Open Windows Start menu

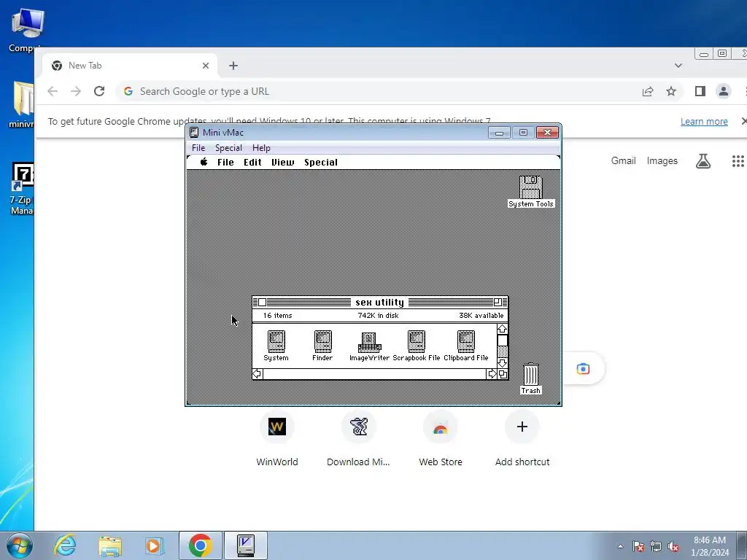click(x=19, y=545)
